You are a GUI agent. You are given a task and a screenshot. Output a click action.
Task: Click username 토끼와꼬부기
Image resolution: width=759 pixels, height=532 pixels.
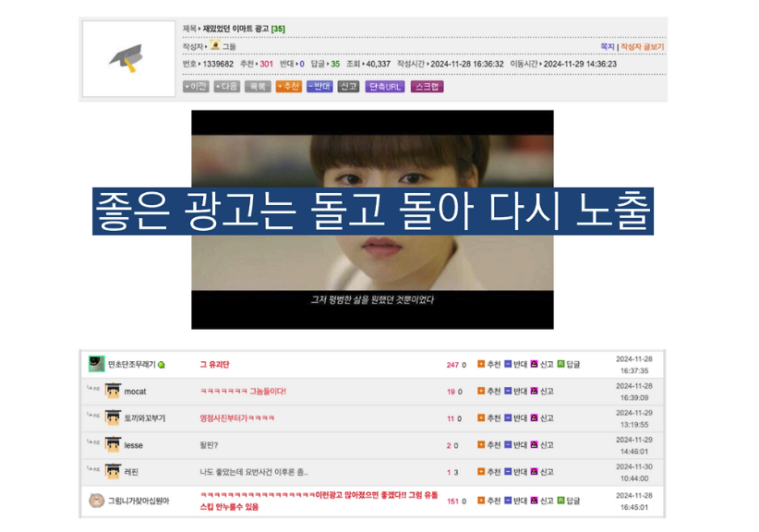[145, 418]
